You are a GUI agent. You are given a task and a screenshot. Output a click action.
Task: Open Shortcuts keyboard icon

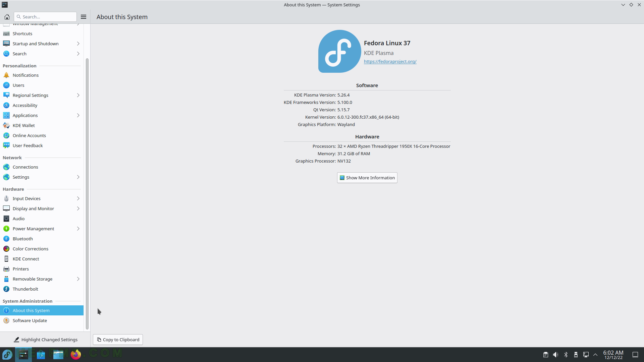tap(6, 34)
